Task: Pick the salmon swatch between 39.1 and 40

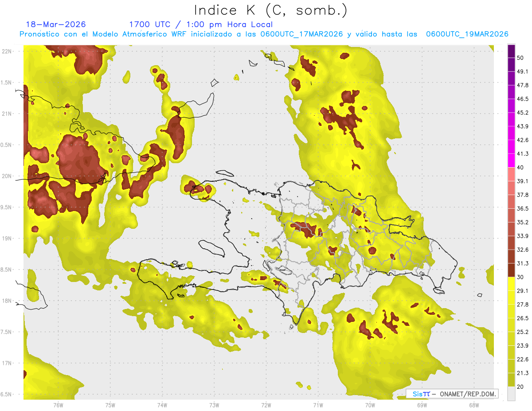Action: click(x=511, y=174)
